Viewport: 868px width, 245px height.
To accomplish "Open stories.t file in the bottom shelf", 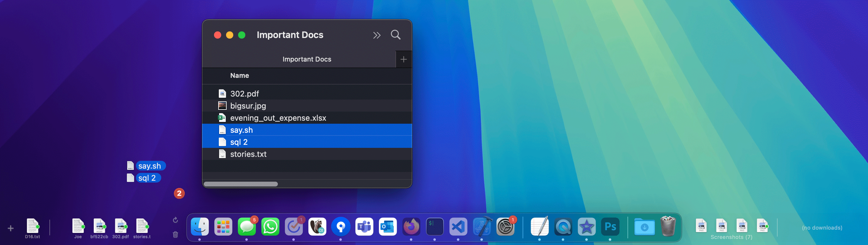I will click(142, 228).
